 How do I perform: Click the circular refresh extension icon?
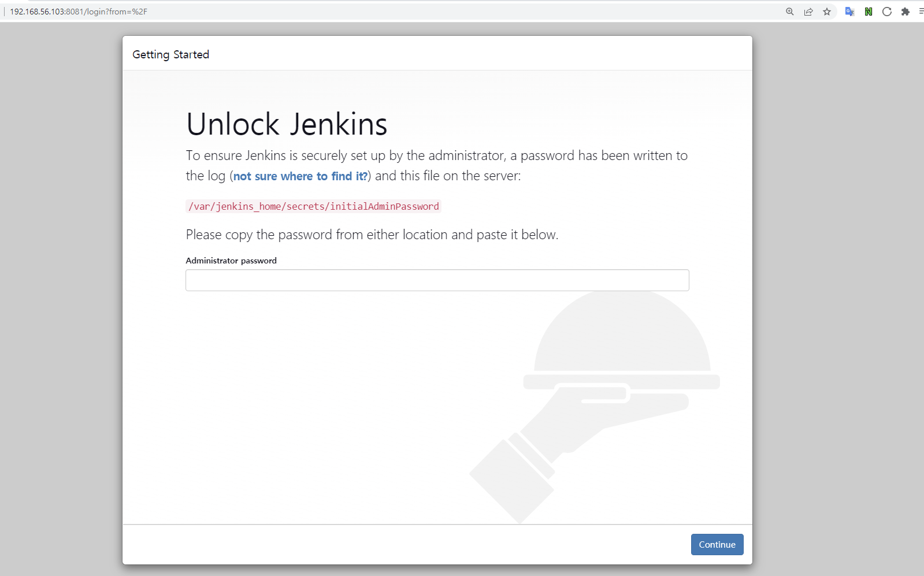point(887,12)
